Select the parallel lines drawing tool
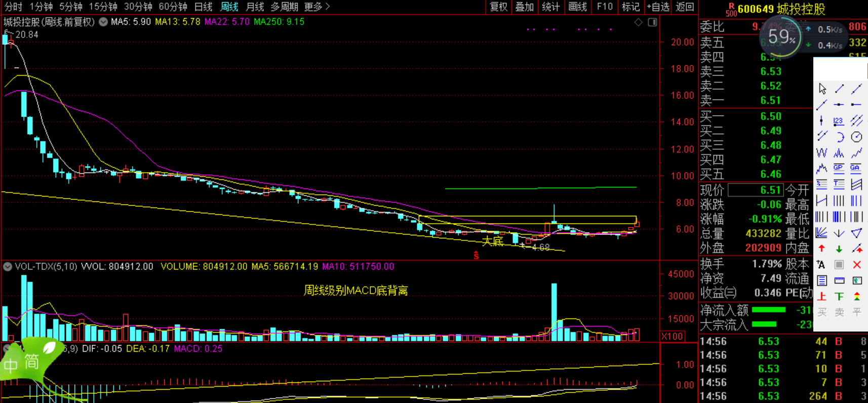Screen dimensions: 868x403 coord(856,121)
